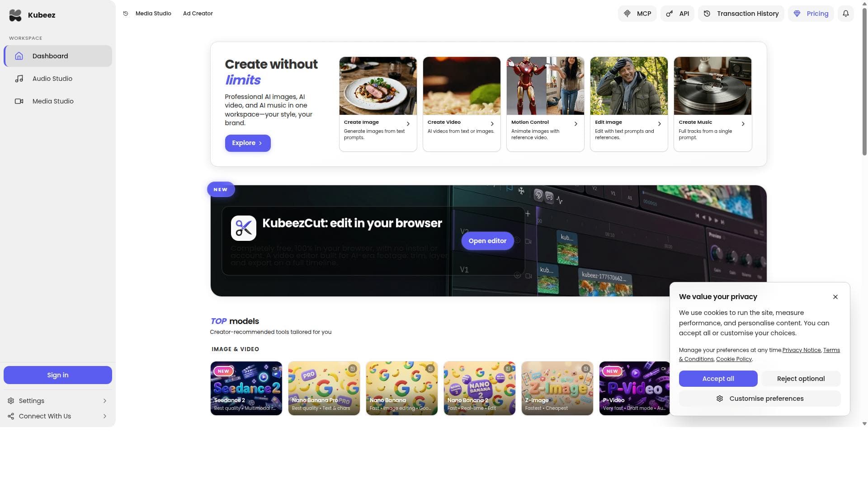This screenshot has width=868, height=488.
Task: Select the Audio Studio music note icon
Action: 19,79
